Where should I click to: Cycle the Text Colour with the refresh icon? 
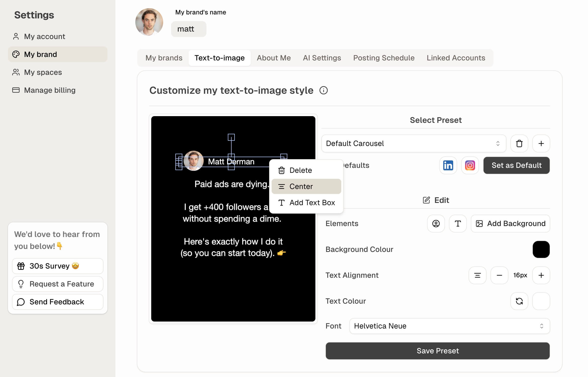(x=519, y=301)
